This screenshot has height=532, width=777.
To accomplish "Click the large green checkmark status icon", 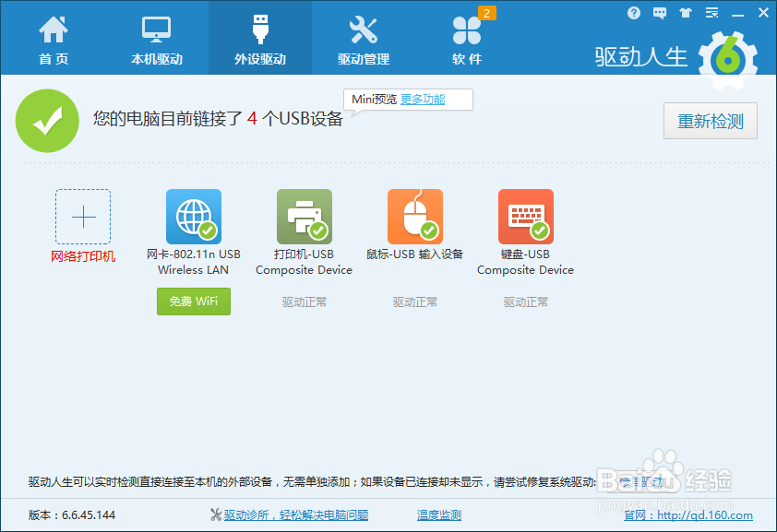I will pyautogui.click(x=47, y=121).
